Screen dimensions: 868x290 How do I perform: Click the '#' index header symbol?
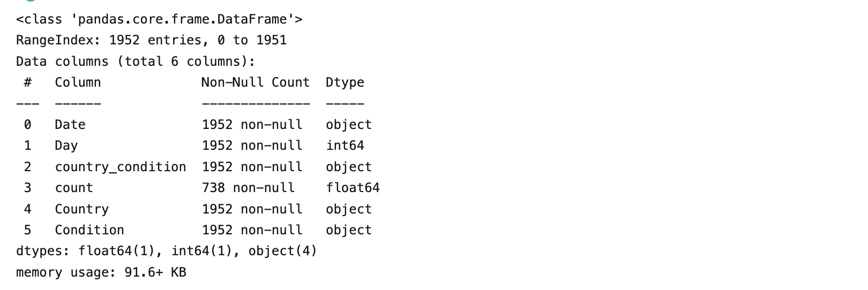[x=27, y=82]
